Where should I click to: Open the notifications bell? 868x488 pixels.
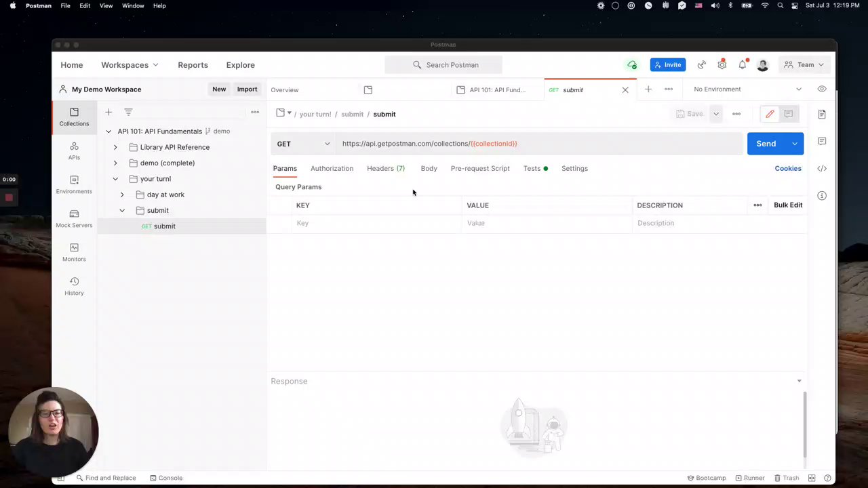point(743,65)
